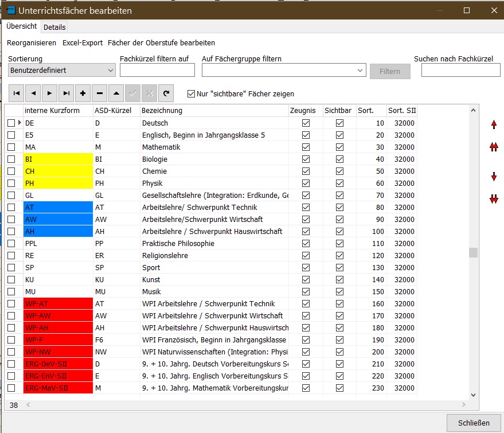Toggle Zeugnis checkbox for Sport

[306, 267]
